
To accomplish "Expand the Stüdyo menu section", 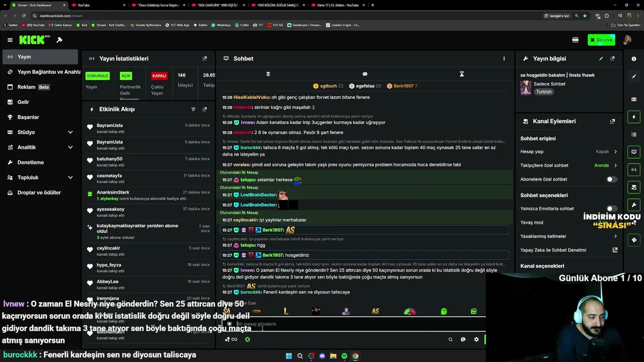I will [x=70, y=132].
